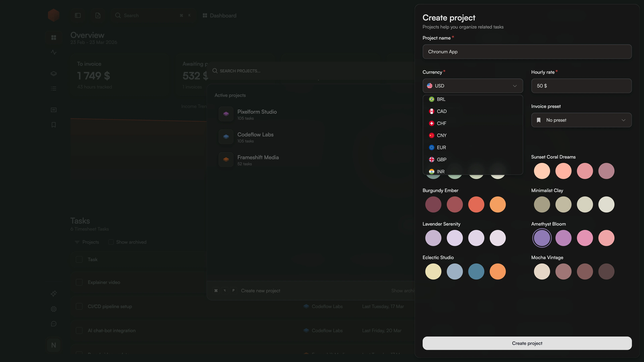Open the Dashboard grid icon in sidebar
Screen dimensions: 644x362
tap(53, 38)
